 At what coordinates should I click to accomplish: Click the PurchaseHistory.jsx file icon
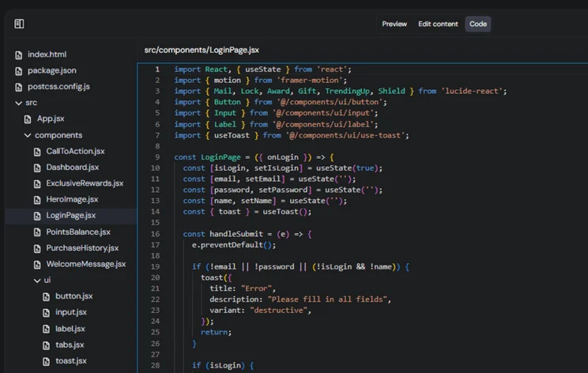[x=36, y=249]
